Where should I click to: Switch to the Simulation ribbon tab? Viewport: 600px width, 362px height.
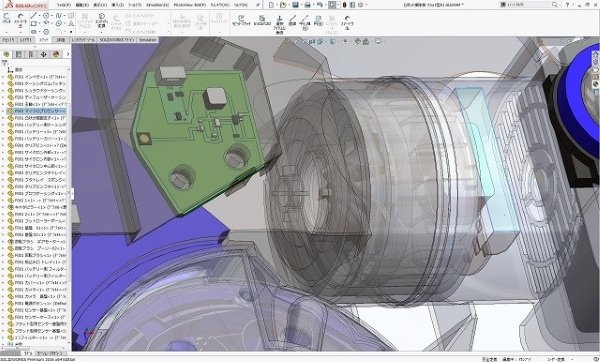click(148, 40)
